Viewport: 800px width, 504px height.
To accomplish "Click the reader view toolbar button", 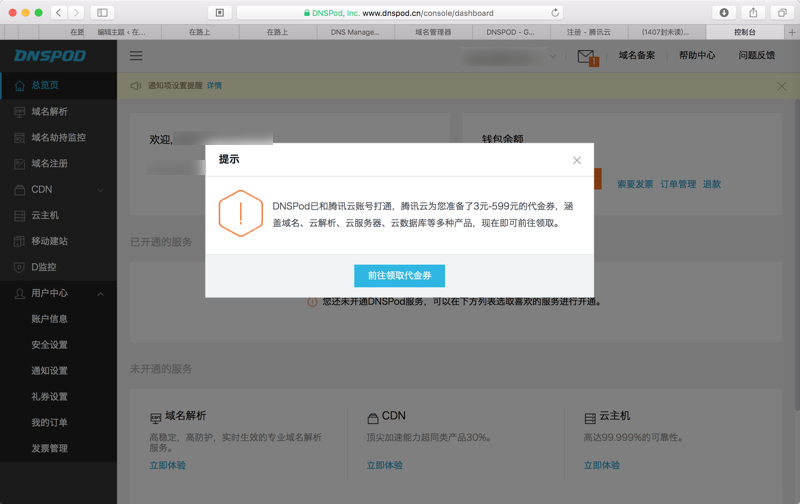I will pyautogui.click(x=220, y=13).
